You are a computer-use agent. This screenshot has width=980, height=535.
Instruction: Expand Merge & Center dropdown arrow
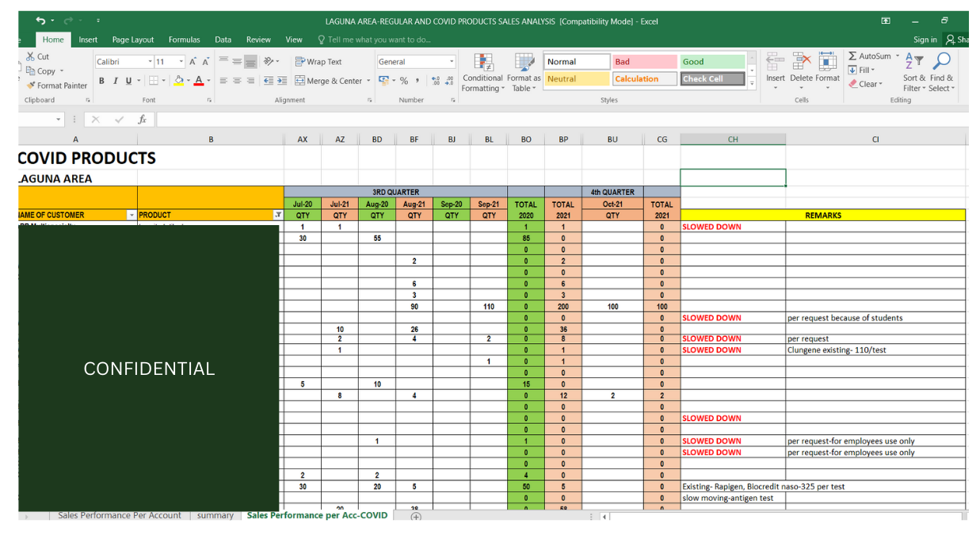click(x=368, y=81)
